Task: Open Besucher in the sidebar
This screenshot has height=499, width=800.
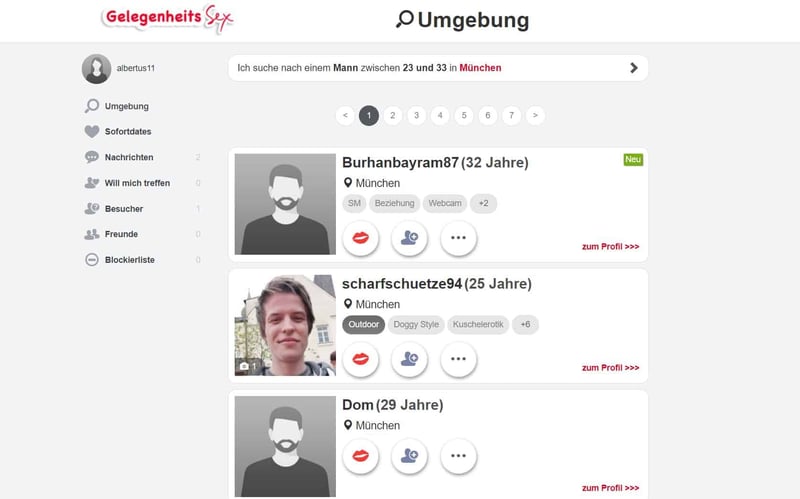Action: click(x=124, y=209)
